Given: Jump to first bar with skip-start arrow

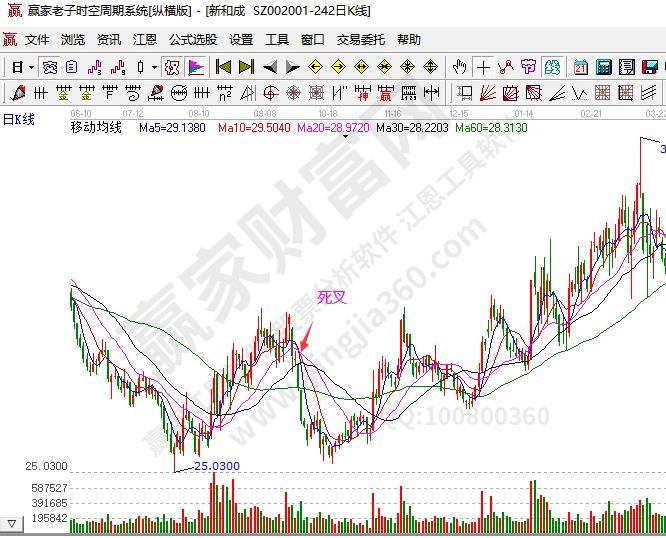Looking at the screenshot, I should tap(223, 68).
